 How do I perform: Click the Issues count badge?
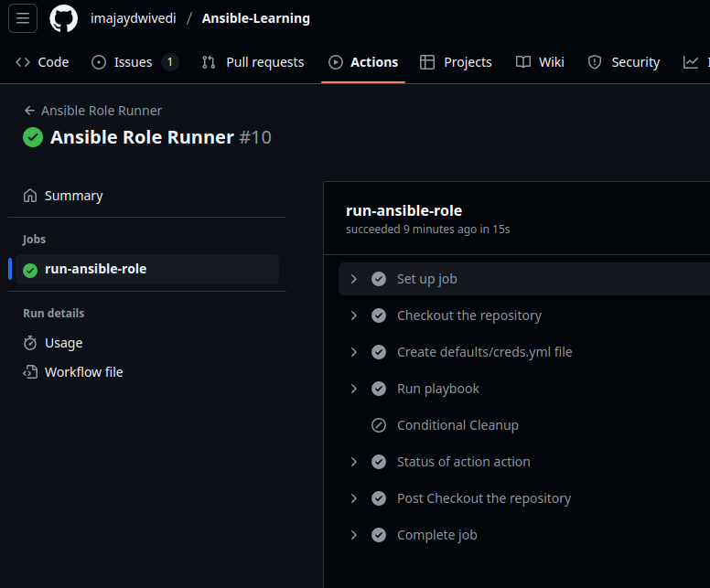click(x=170, y=62)
